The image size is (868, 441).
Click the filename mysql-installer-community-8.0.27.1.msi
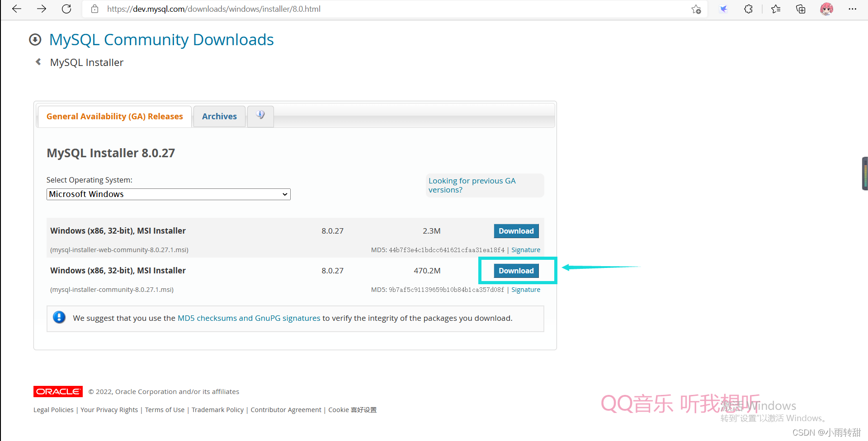(x=112, y=290)
